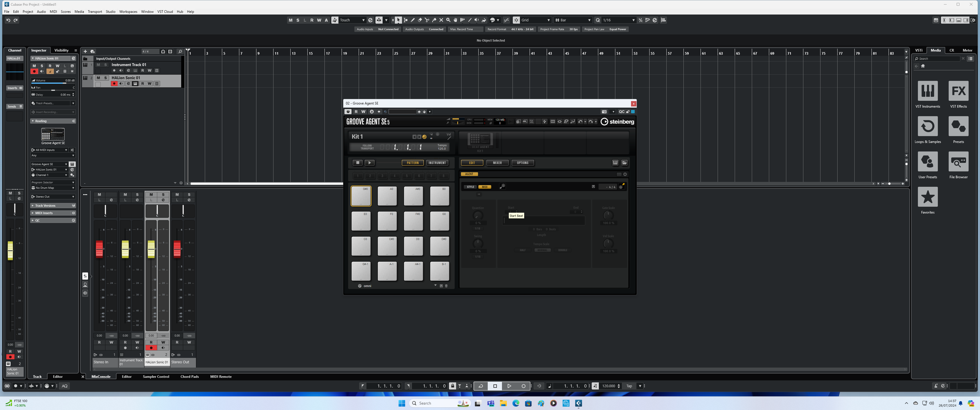Viewport: 980px width, 410px height.
Task: Select the Zoom magnifier tool
Action: (448, 20)
